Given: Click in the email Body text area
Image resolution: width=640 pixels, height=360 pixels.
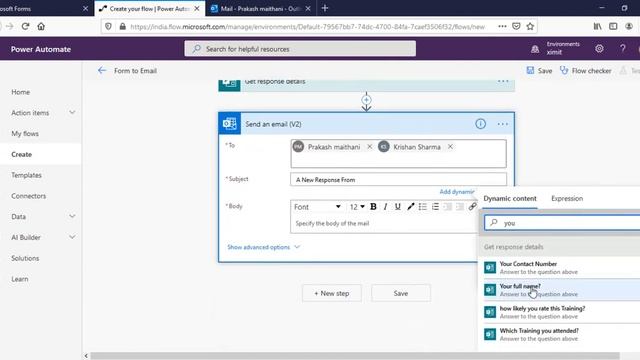Looking at the screenshot, I should [384, 223].
